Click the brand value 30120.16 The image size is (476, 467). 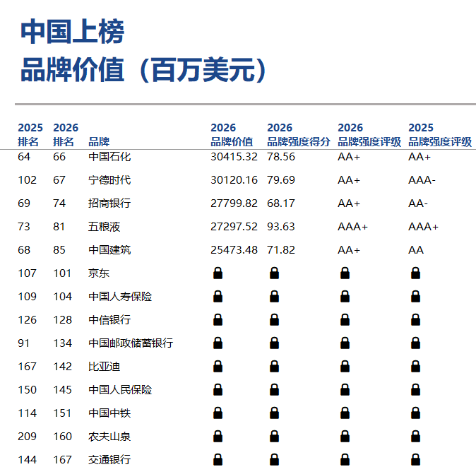[x=234, y=180]
